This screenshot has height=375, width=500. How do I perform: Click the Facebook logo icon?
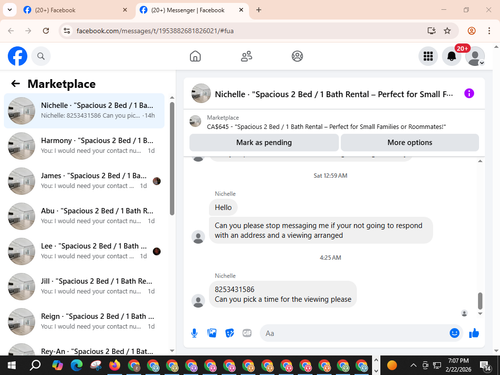click(x=17, y=56)
